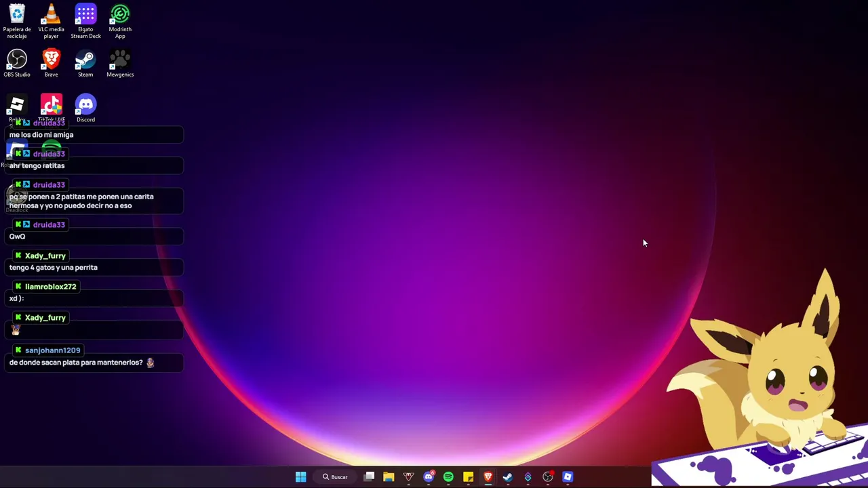Open File Explorer from the taskbar

click(389, 477)
